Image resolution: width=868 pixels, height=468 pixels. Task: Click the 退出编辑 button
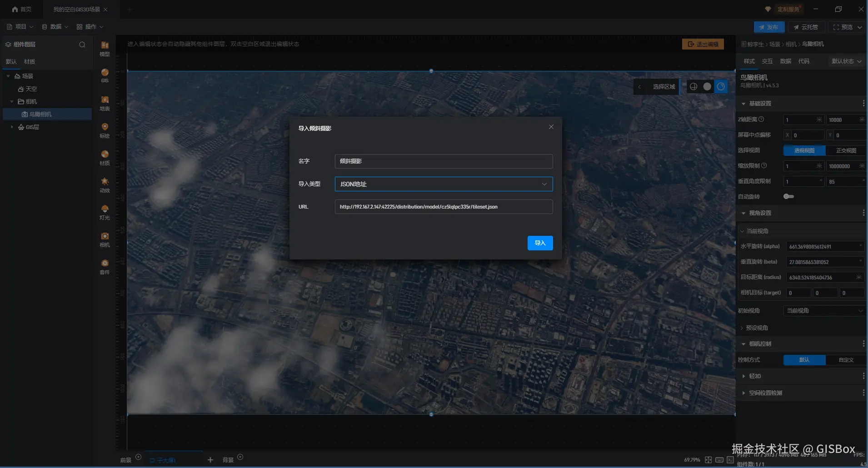coord(703,44)
